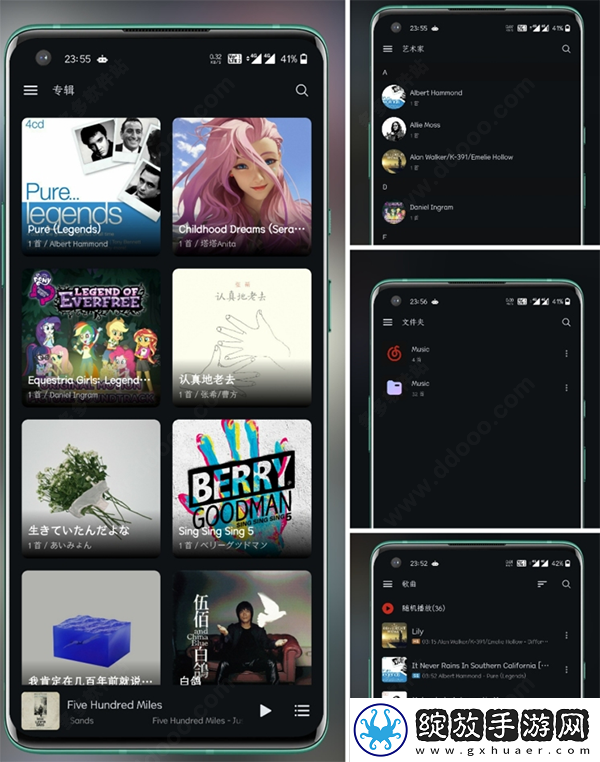600x762 pixels.
Task: Tap 文件夹 page title
Action: click(x=413, y=322)
